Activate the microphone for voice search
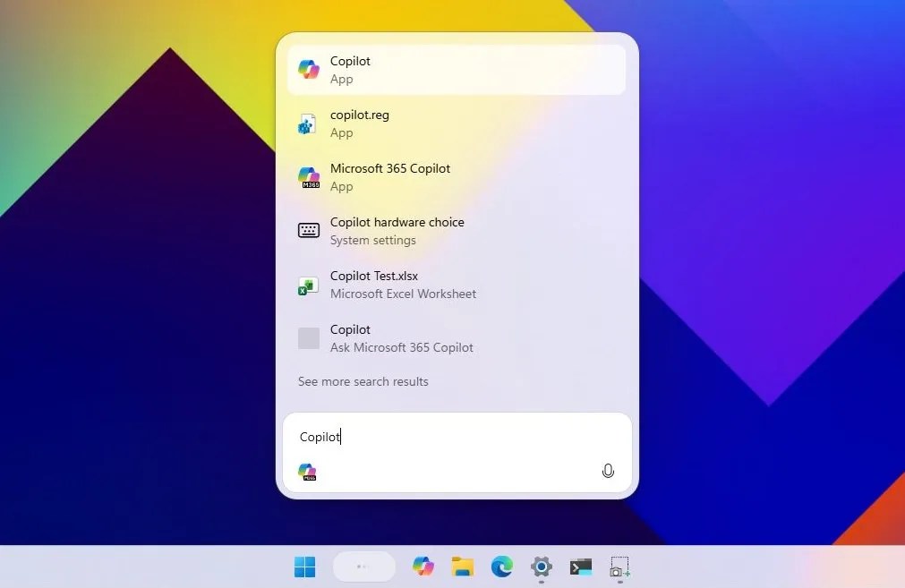This screenshot has height=588, width=905. click(x=608, y=470)
